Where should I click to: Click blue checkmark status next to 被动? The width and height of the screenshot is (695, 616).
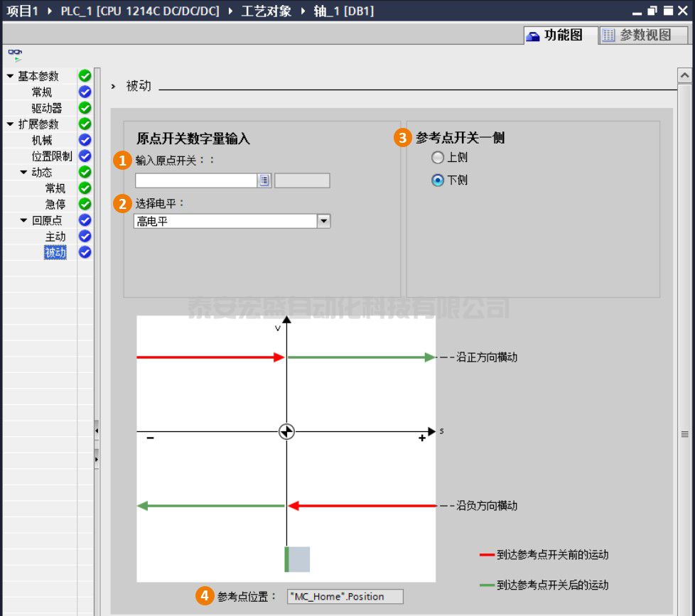(x=85, y=252)
